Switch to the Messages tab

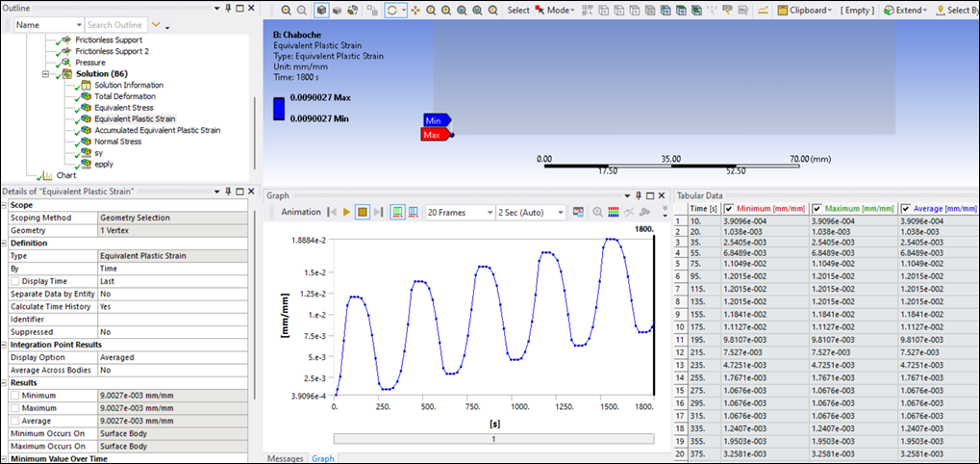point(285,458)
